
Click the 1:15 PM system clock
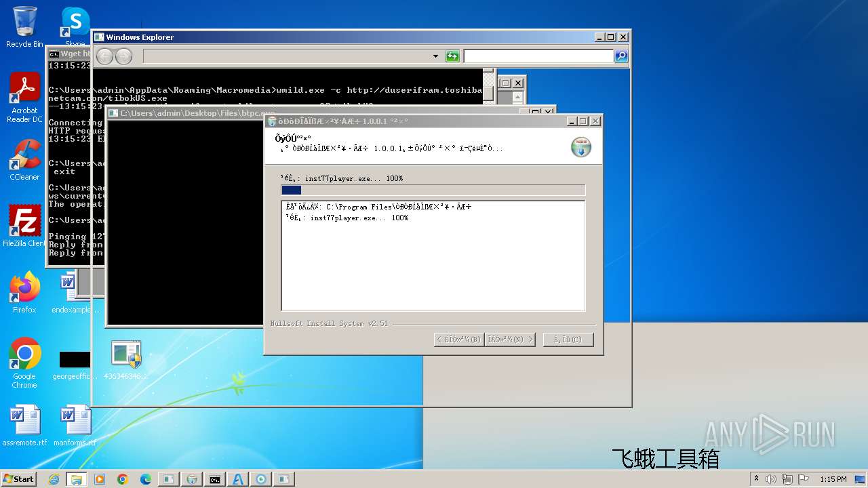(833, 479)
